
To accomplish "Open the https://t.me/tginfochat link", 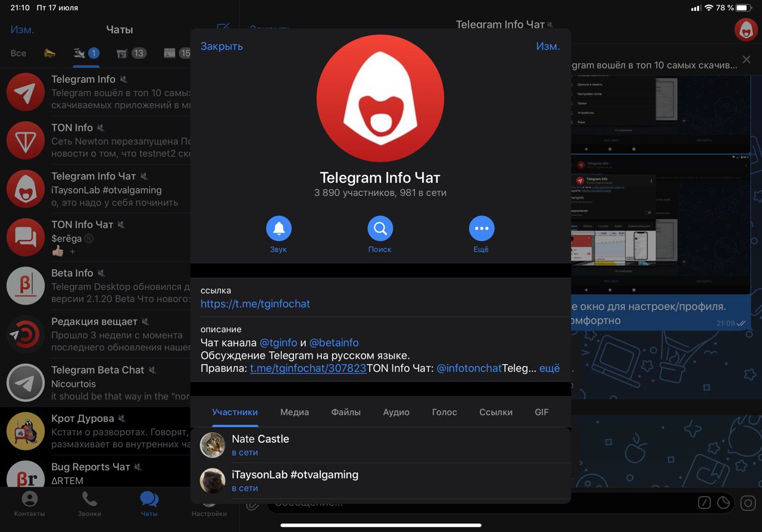I will [x=255, y=303].
